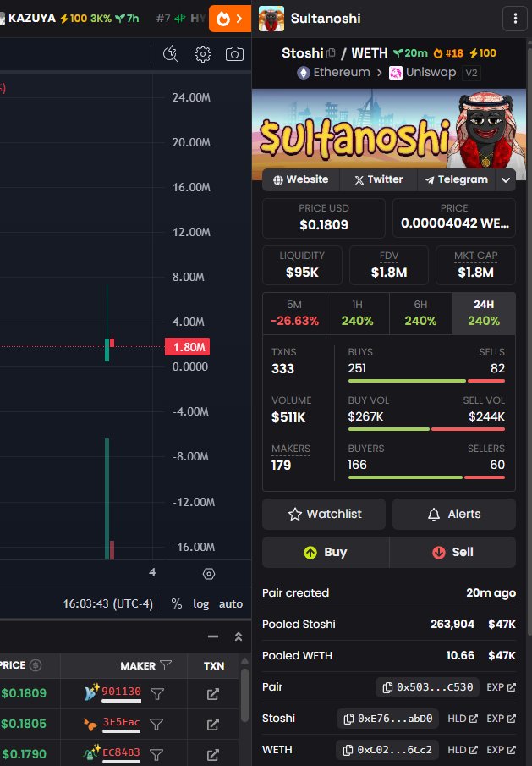Click the chart time zone clock 16:03:43 (UTC-4)

pos(108,603)
